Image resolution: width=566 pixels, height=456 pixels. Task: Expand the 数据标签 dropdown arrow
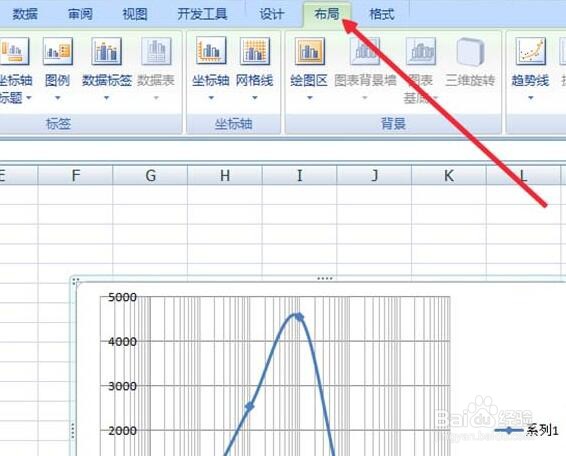(x=106, y=97)
